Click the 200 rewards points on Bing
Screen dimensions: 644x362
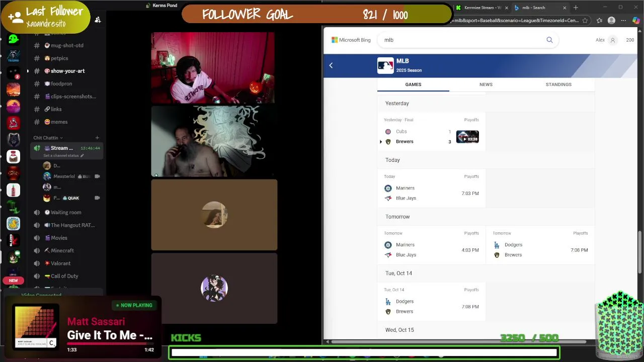point(630,40)
